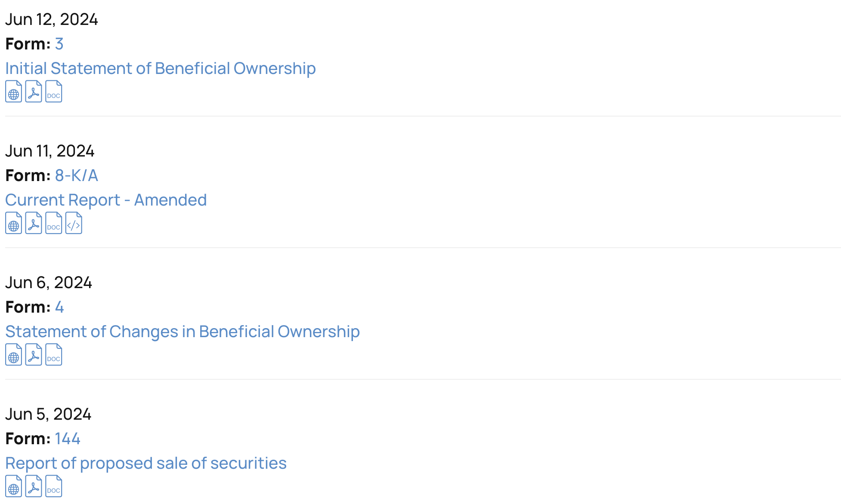Screen dimensions: 841x504
Task: Download PDF of Initial Statement of Beneficial Ownership
Action: (x=34, y=92)
